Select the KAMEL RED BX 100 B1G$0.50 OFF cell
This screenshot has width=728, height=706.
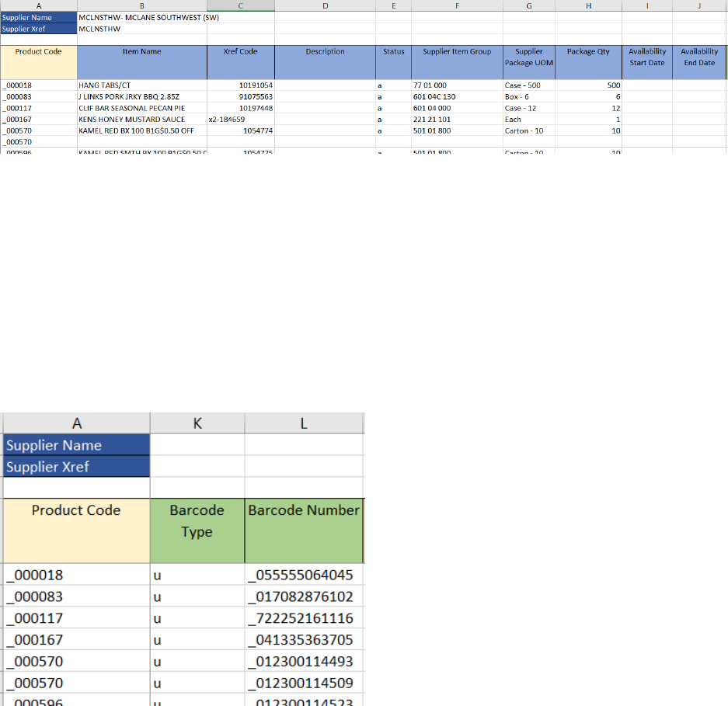coord(142,131)
